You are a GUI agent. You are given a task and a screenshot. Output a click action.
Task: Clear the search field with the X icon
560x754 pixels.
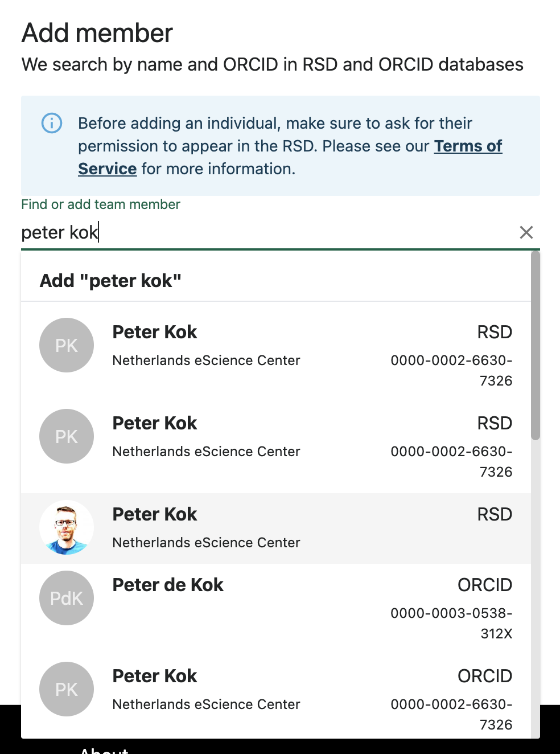tap(526, 232)
